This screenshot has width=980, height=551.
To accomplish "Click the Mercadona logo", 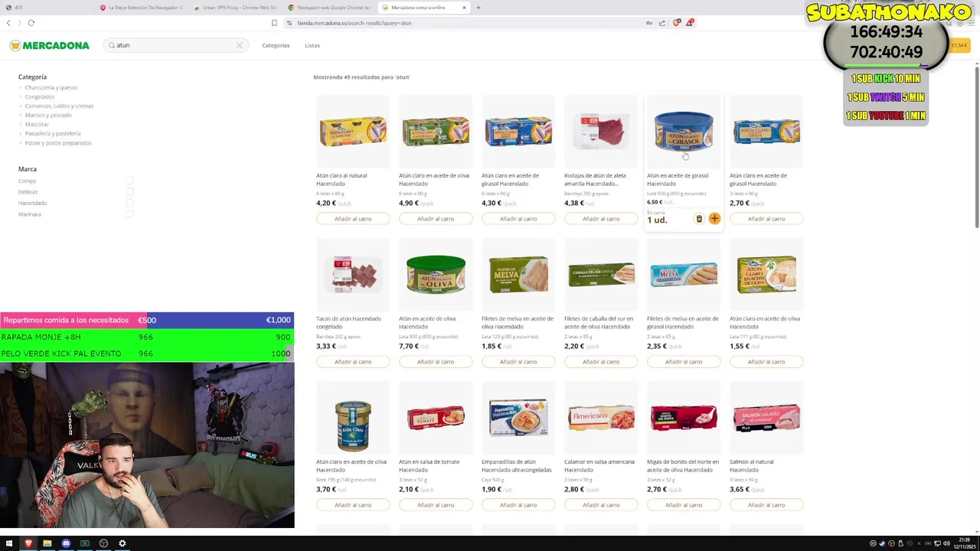I will (x=50, y=45).
